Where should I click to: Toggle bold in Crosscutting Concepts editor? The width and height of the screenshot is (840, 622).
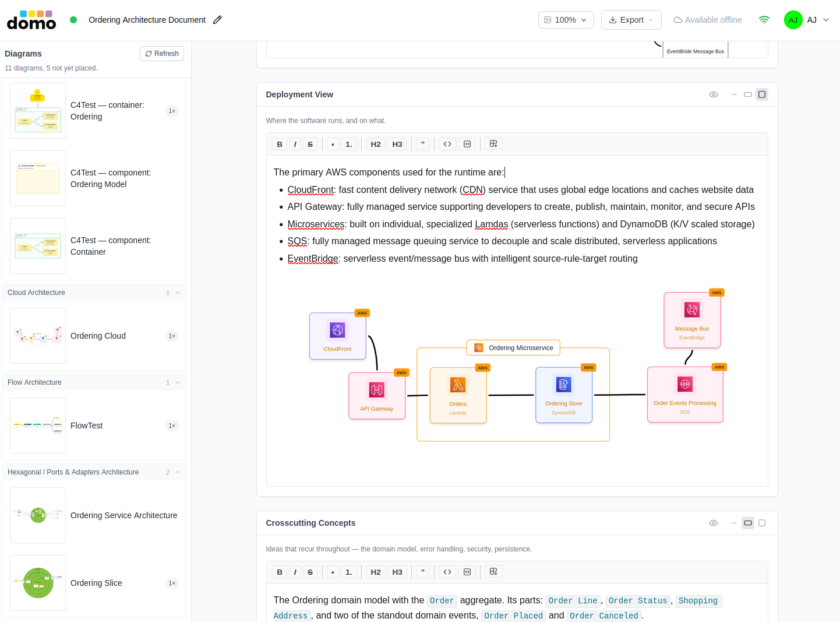(x=280, y=572)
